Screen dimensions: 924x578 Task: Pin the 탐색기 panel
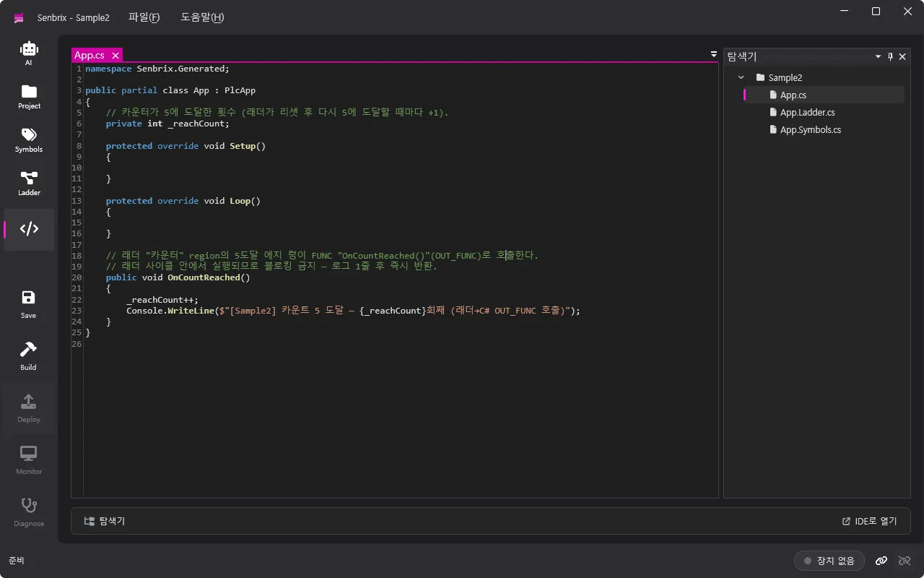[x=890, y=56]
